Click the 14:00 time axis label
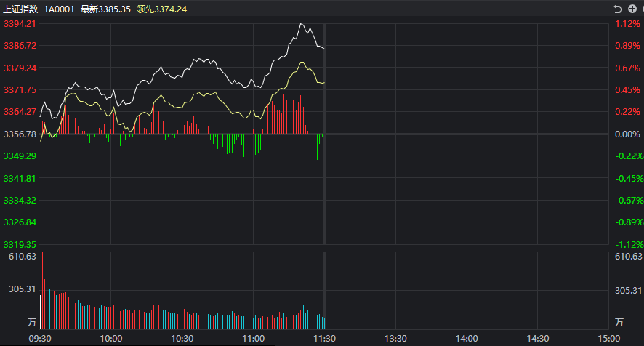Viewport: 644px width, 346px height. click(x=467, y=339)
